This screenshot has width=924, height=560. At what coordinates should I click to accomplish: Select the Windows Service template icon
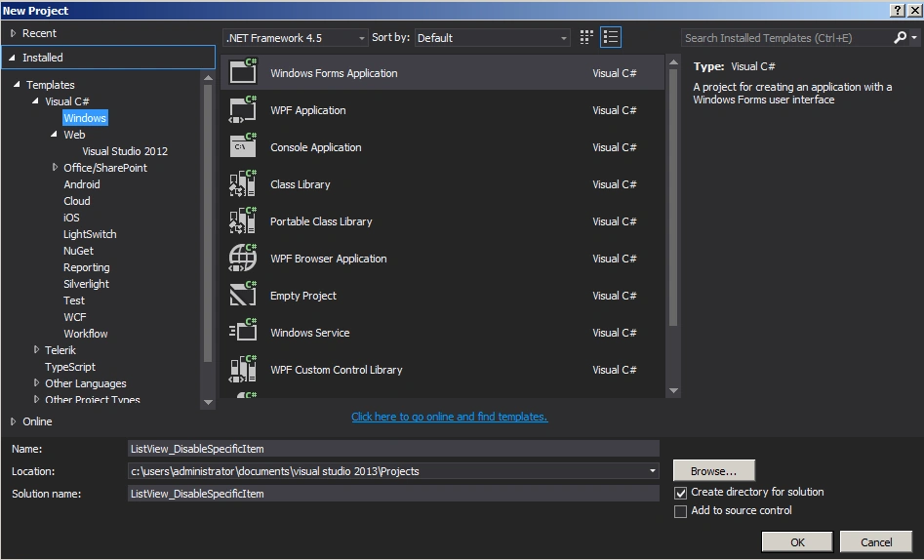coord(243,332)
